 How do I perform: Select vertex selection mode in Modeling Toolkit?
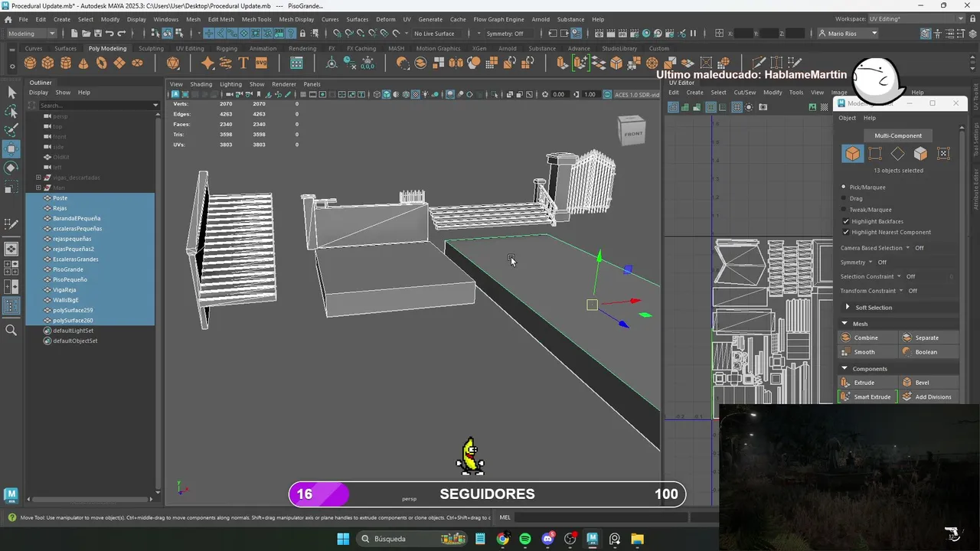point(875,154)
